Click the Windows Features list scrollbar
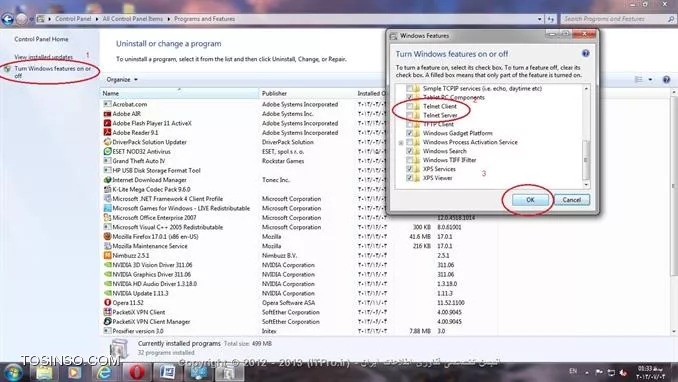This screenshot has width=678, height=382. point(586,137)
